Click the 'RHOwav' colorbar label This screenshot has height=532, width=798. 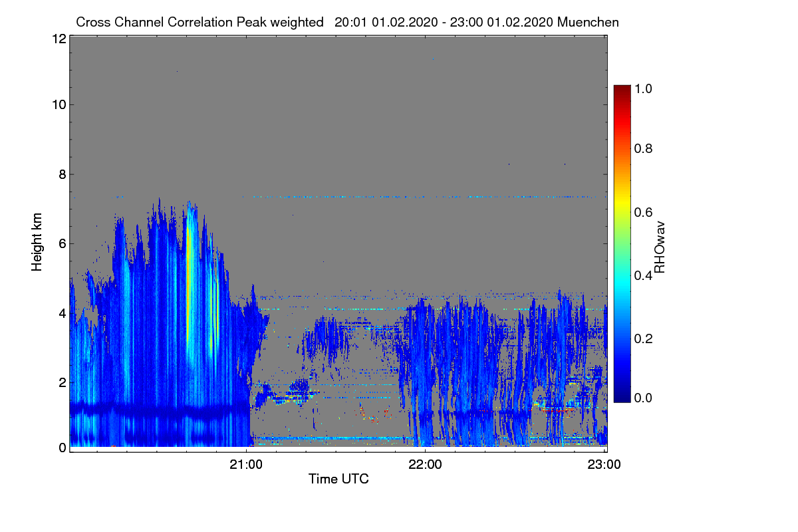click(x=660, y=248)
